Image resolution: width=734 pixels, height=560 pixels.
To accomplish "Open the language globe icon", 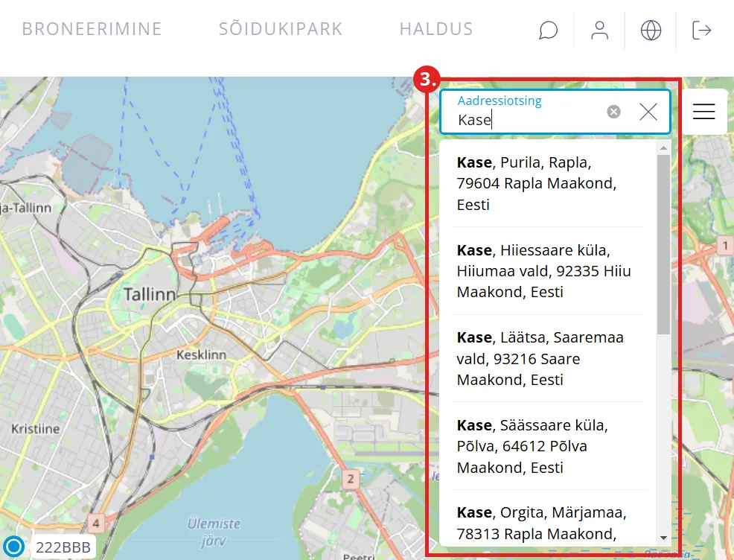I will point(651,31).
